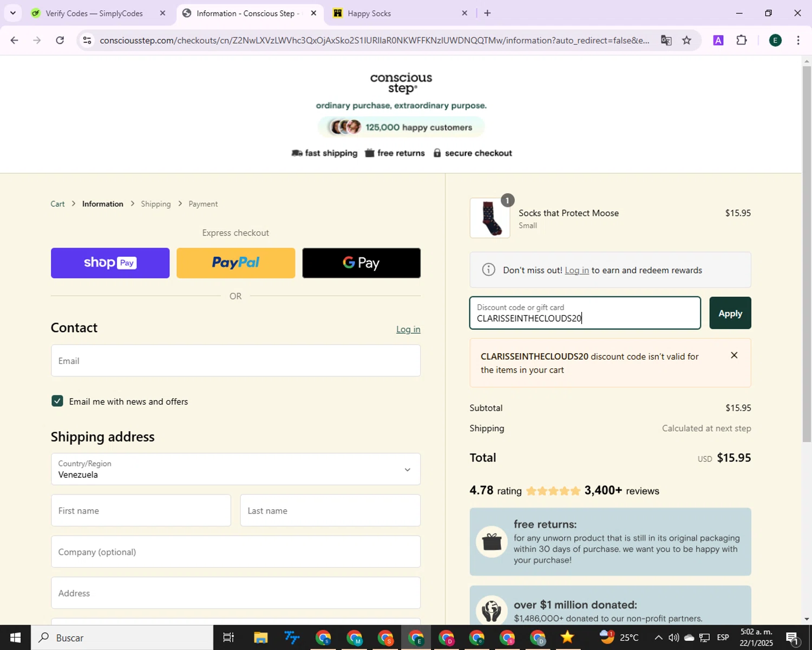Close the Happy Socks tab
The width and height of the screenshot is (812, 650).
[x=464, y=13]
